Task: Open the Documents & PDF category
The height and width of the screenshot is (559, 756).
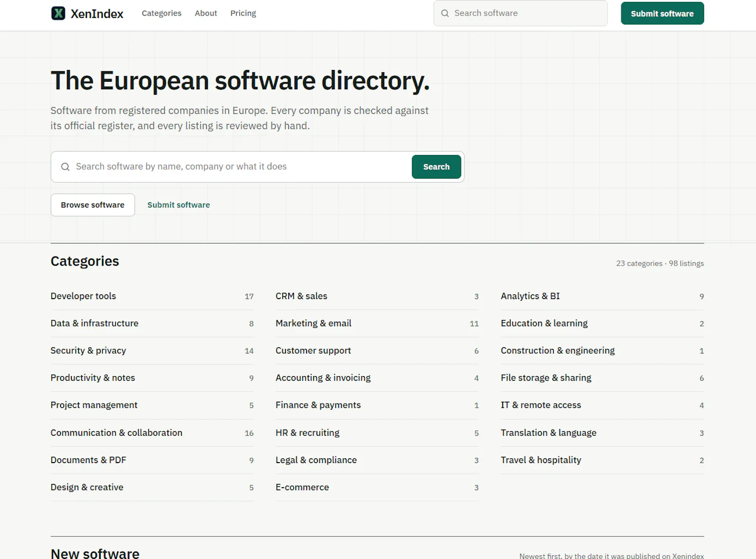Action: pyautogui.click(x=152, y=460)
